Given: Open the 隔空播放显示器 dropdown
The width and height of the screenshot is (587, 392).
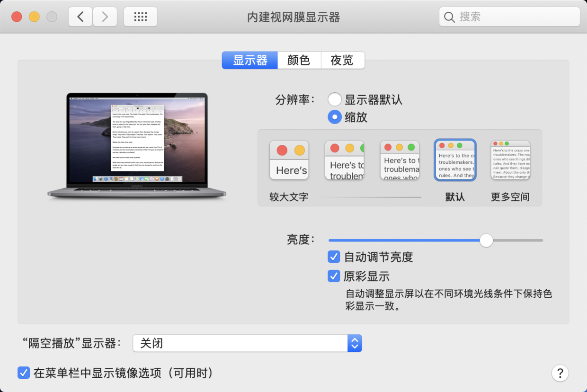Looking at the screenshot, I should [x=246, y=343].
